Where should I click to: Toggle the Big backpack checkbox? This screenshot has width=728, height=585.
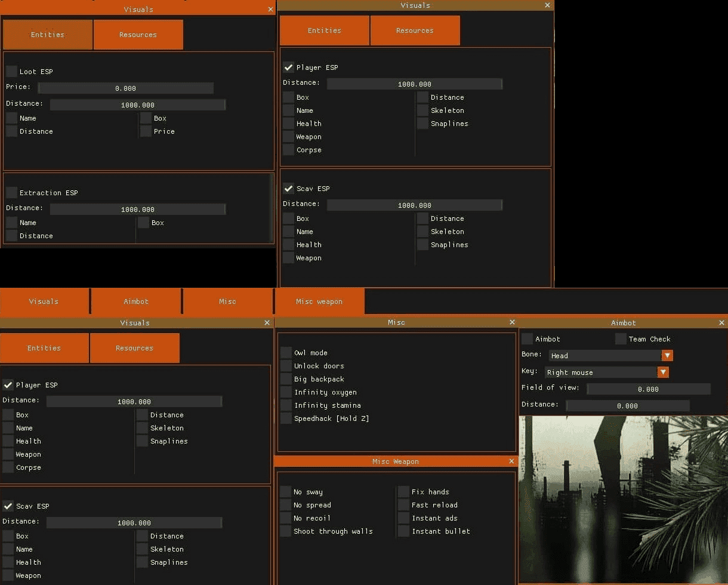pos(286,379)
